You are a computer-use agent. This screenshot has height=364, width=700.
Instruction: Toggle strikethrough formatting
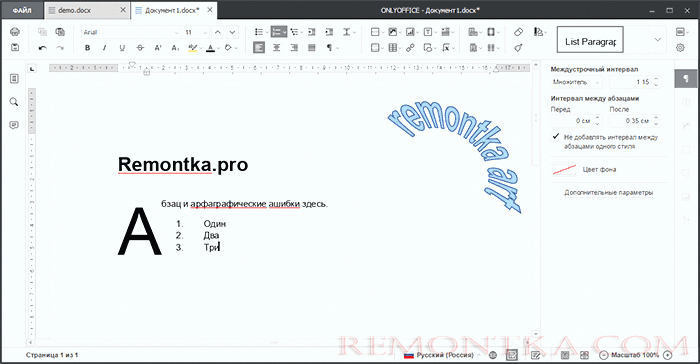[x=140, y=48]
